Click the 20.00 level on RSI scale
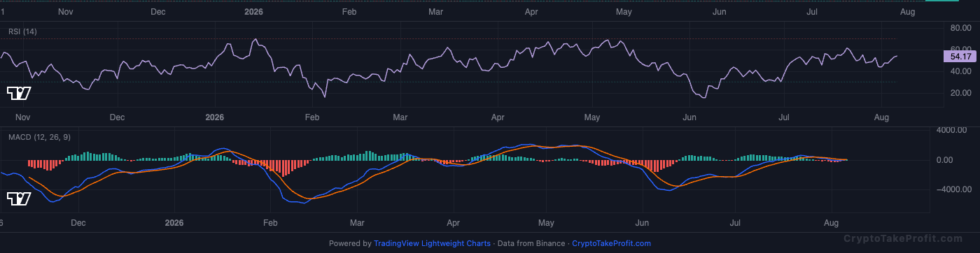The width and height of the screenshot is (980, 253). [961, 93]
